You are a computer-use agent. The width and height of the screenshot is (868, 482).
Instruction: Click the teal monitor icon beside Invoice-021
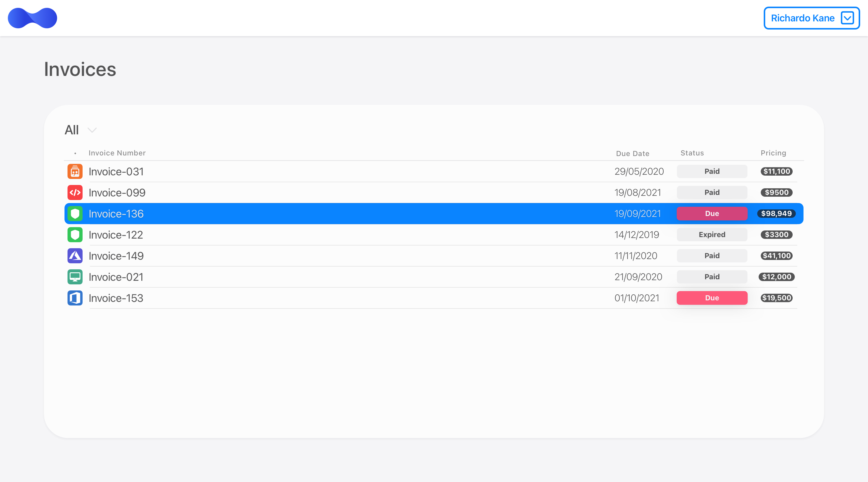point(75,277)
